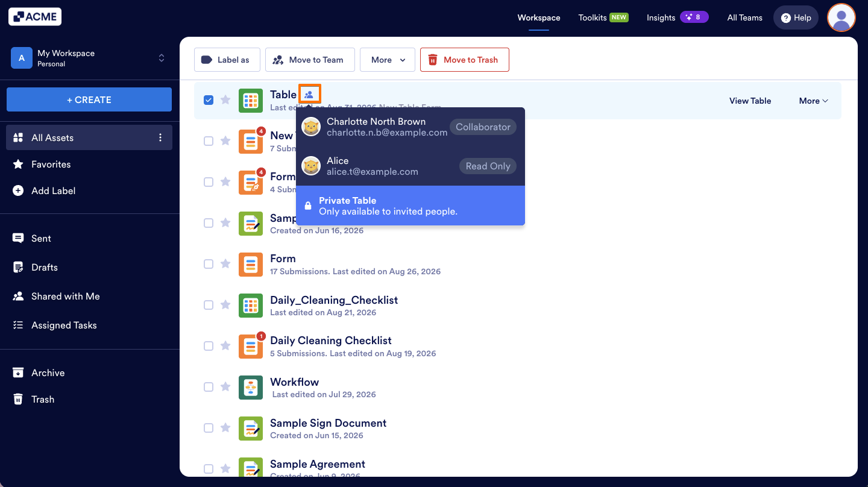The width and height of the screenshot is (868, 487).
Task: Click the Daily Cleaning Checklist form icon
Action: click(251, 347)
